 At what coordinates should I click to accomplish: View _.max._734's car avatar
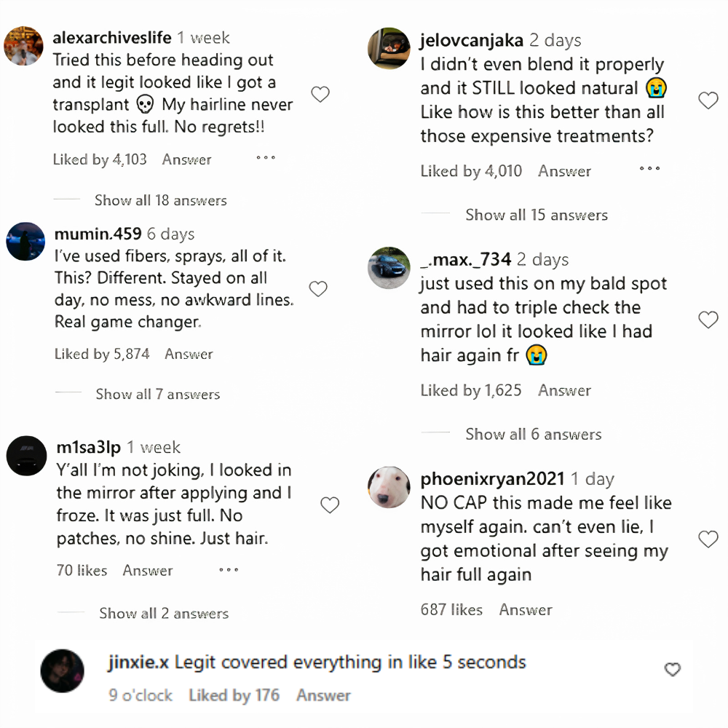click(x=389, y=268)
